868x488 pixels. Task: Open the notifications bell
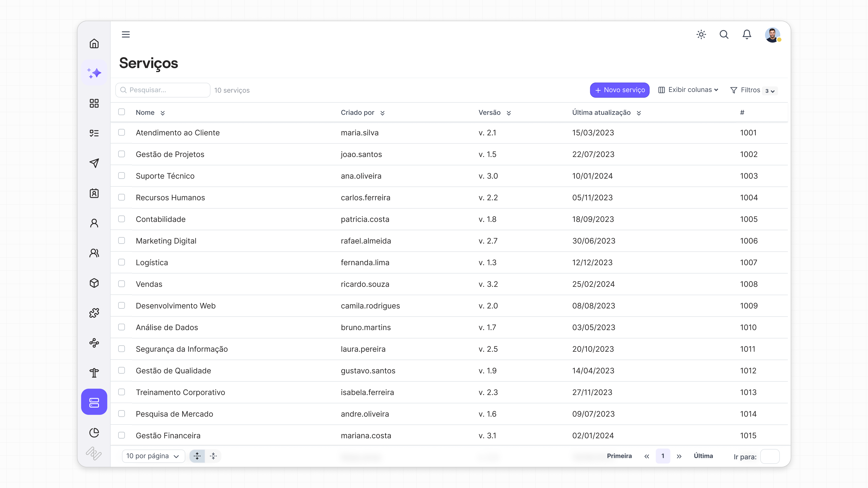747,34
